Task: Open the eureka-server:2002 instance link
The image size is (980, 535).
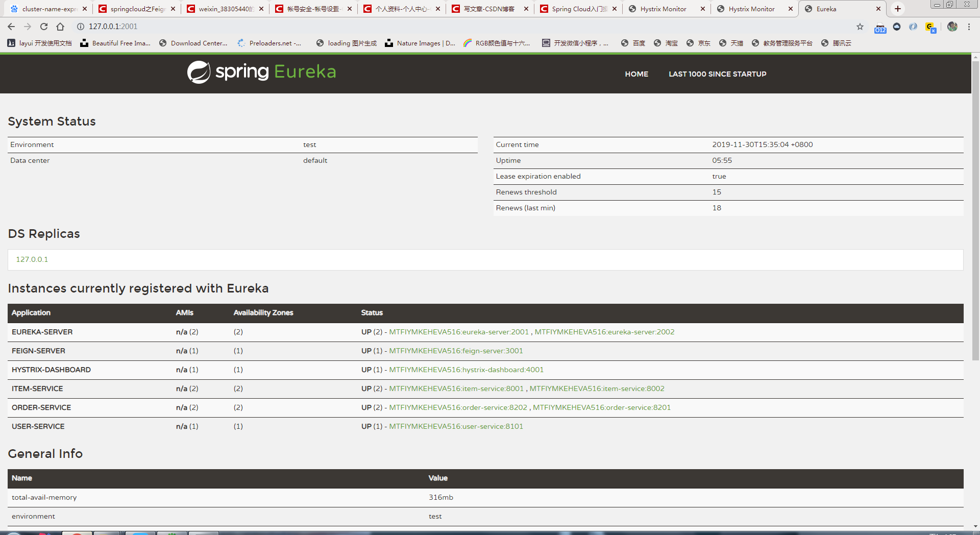Action: coord(604,332)
